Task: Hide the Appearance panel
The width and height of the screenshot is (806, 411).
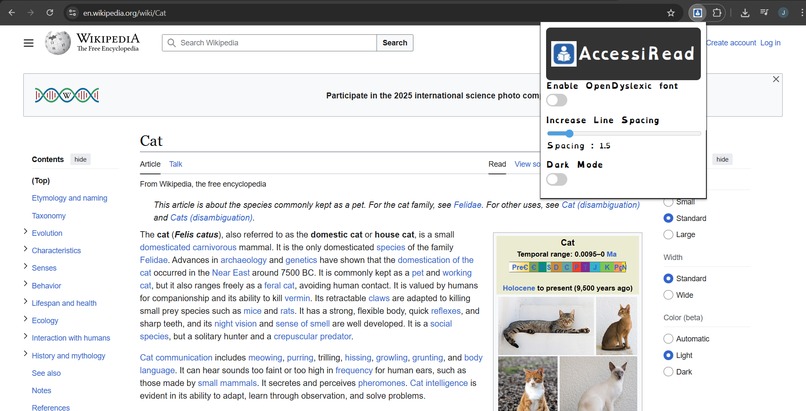Action: point(722,159)
